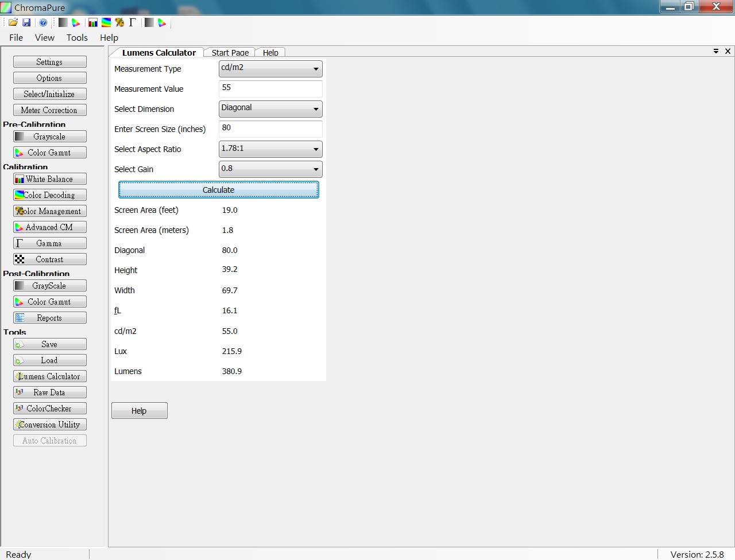This screenshot has width=735, height=560.
Task: Open Color Decoding rainbow toolbar icon
Action: [106, 22]
